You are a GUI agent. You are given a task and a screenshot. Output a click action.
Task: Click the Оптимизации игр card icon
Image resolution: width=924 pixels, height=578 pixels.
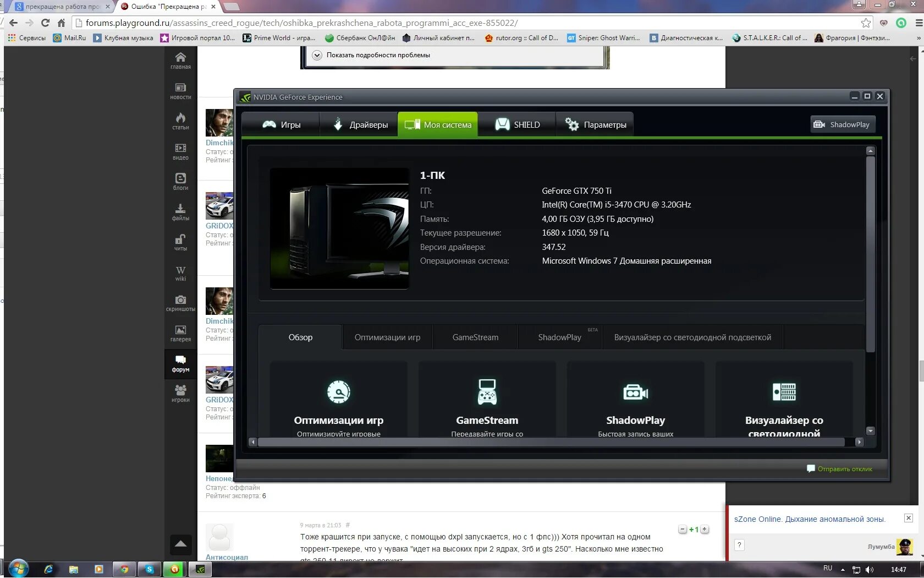pos(339,392)
